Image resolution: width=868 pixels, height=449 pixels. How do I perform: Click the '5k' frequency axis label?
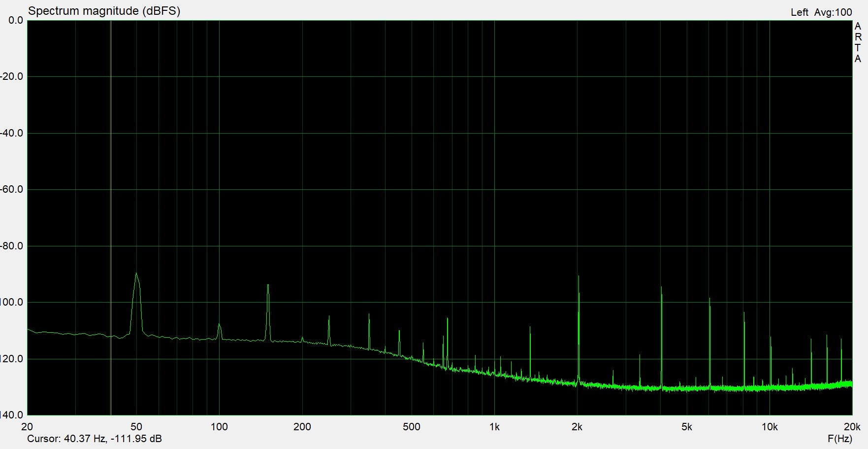coord(687,427)
